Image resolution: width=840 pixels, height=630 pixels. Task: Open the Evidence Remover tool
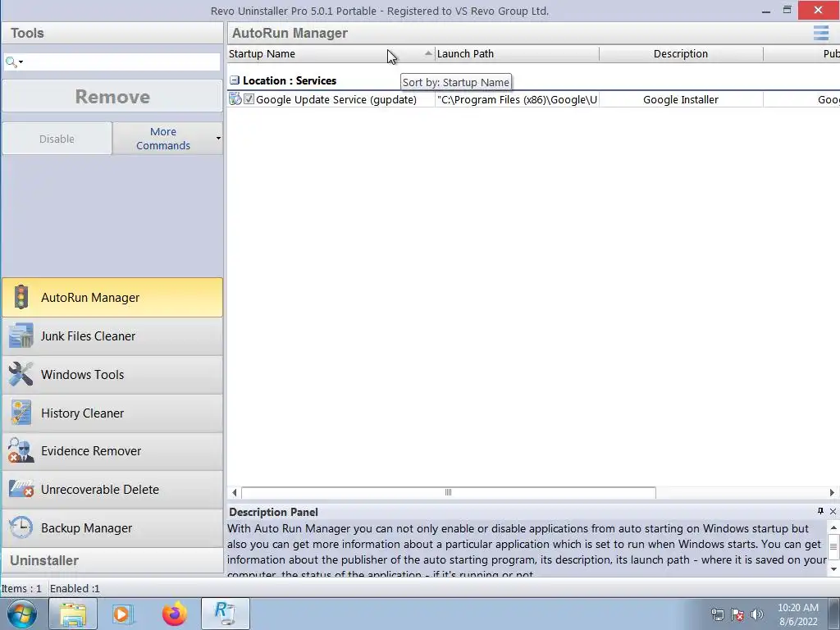112,450
